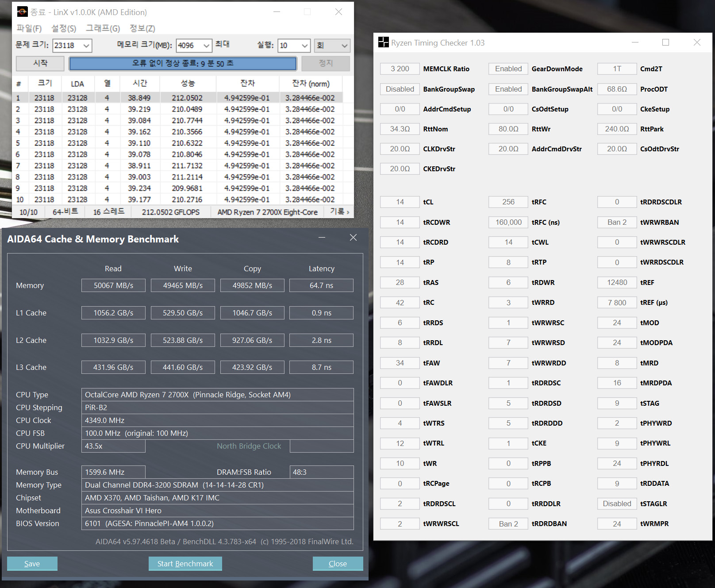Click the CPU Multiplier field showing 43.5x
715x588 pixels.
113,446
